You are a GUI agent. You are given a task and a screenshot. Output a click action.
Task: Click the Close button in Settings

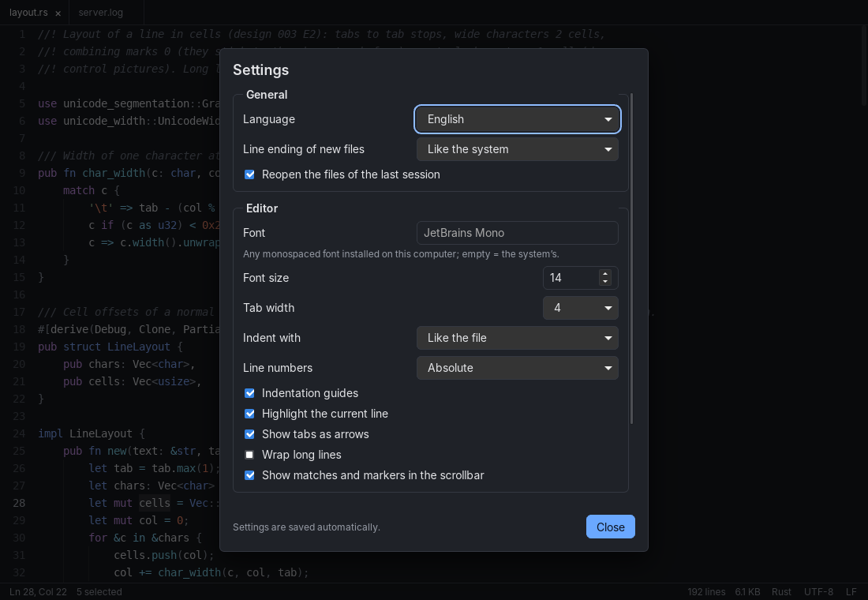(x=610, y=527)
